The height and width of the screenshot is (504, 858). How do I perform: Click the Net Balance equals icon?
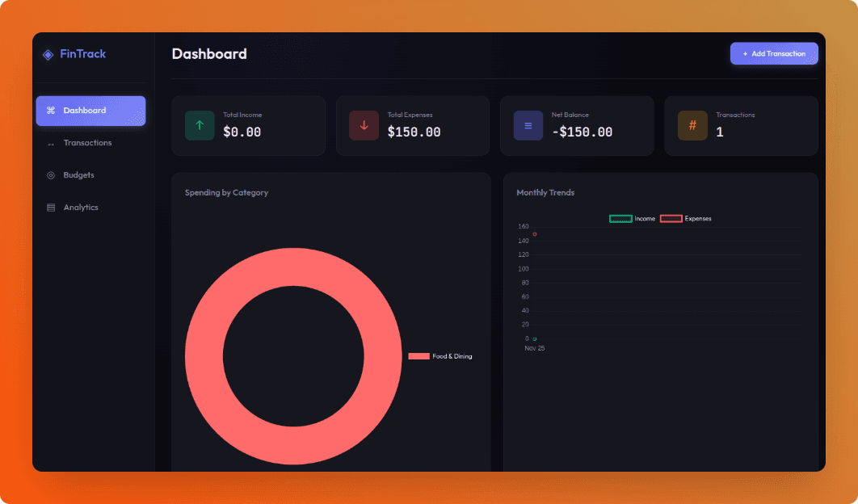(x=528, y=125)
